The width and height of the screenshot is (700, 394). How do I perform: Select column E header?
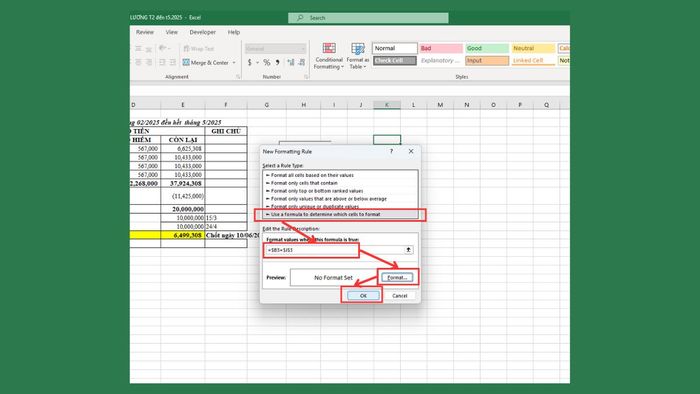coord(183,105)
